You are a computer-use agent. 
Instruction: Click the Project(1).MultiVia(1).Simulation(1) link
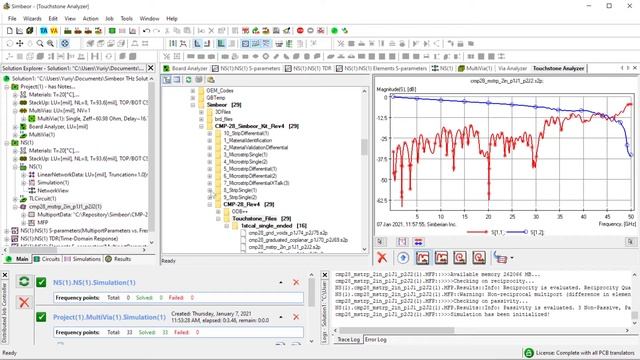[109, 317]
